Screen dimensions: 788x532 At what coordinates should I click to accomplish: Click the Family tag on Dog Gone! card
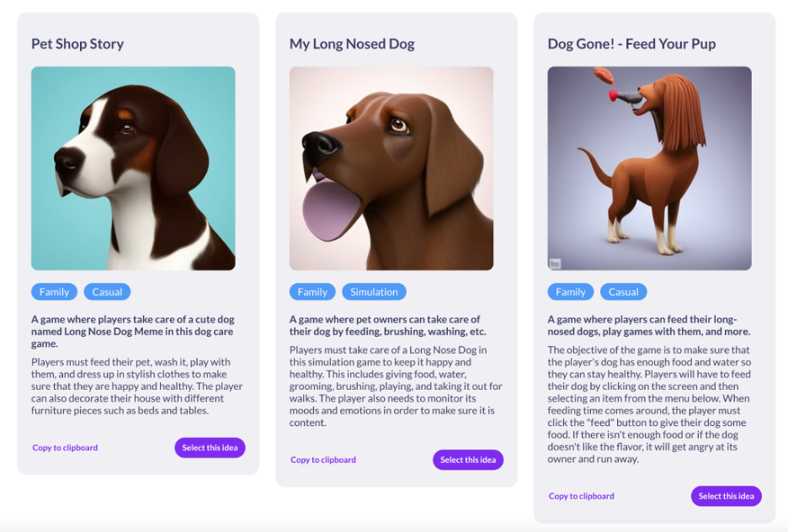[571, 292]
